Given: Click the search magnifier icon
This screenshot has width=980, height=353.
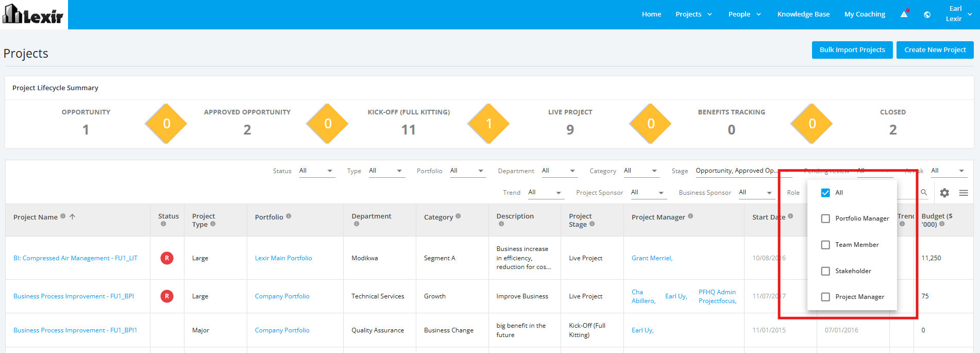Looking at the screenshot, I should pyautogui.click(x=924, y=192).
